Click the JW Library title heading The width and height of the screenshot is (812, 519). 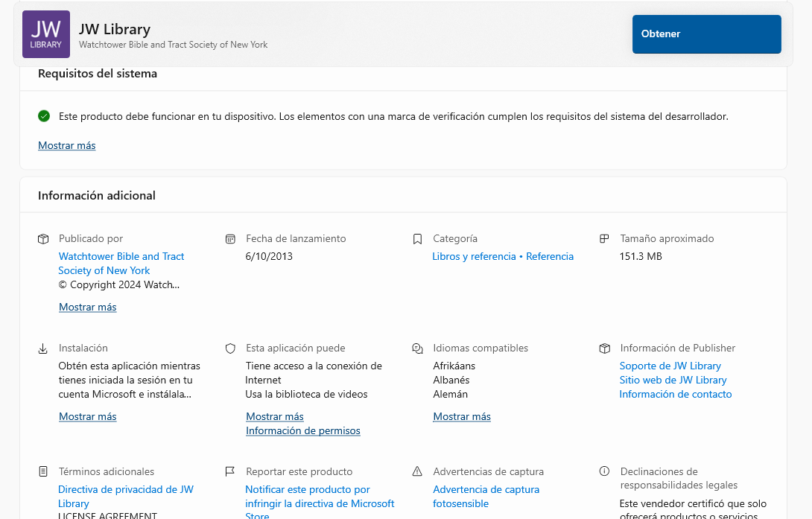tap(115, 30)
